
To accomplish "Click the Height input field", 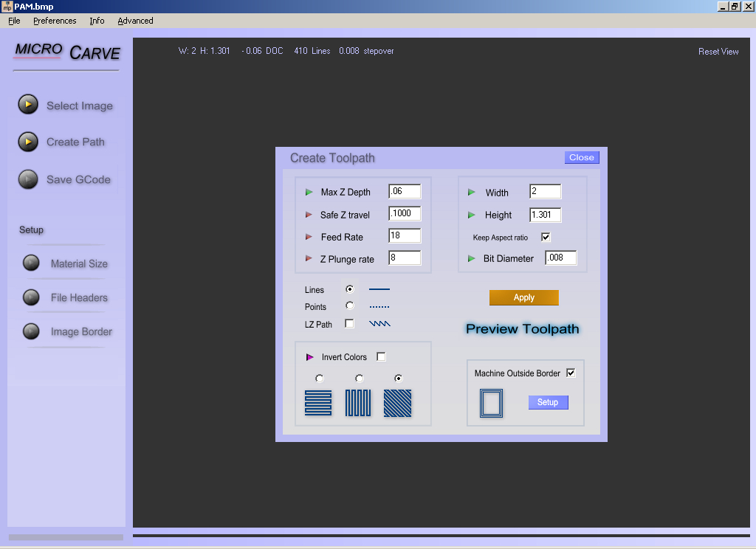I will 546,215.
